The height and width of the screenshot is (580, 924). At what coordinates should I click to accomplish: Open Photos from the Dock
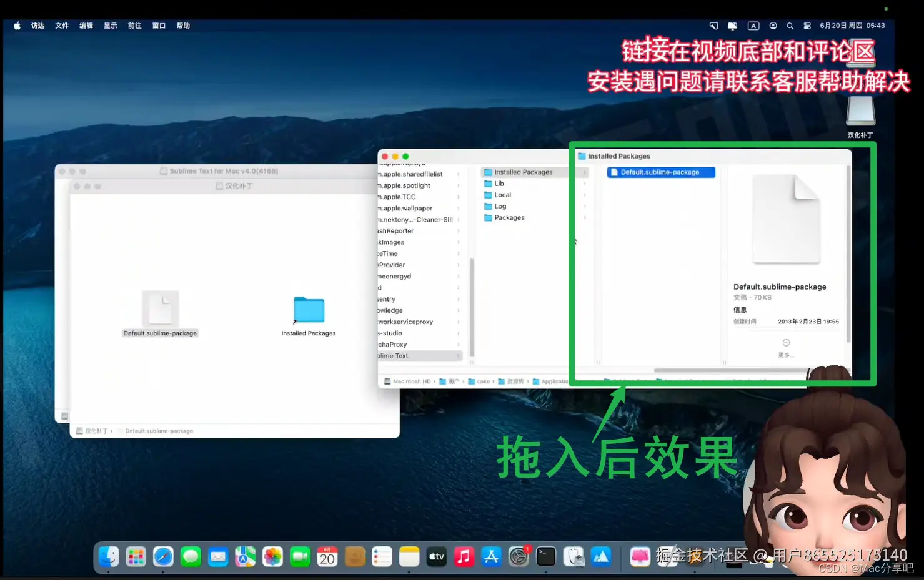(272, 556)
